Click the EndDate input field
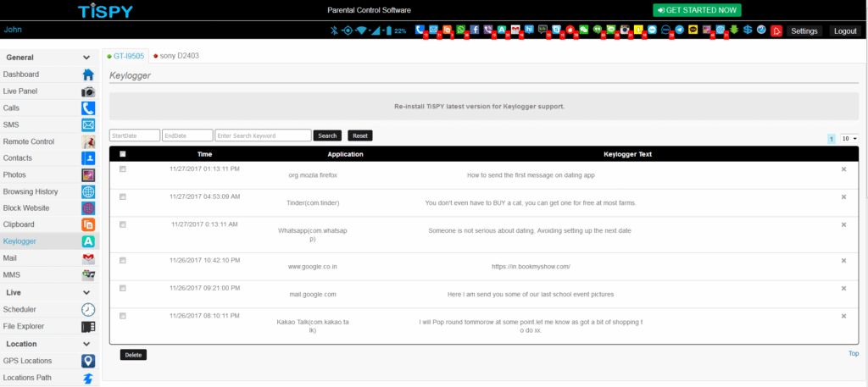This screenshot has height=387, width=868. click(x=187, y=135)
